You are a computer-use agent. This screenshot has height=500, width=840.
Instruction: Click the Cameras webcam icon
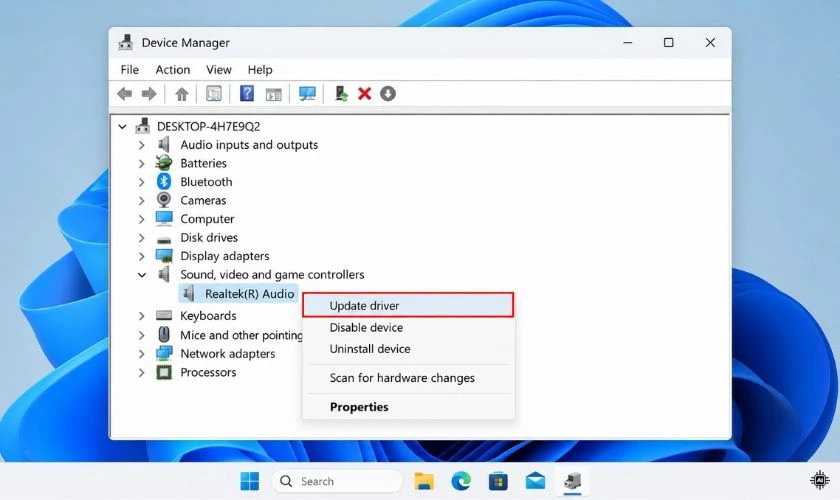tap(164, 200)
